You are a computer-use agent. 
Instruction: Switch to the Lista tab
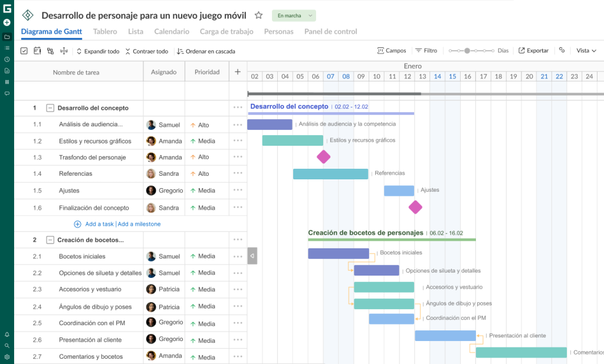[136, 32]
